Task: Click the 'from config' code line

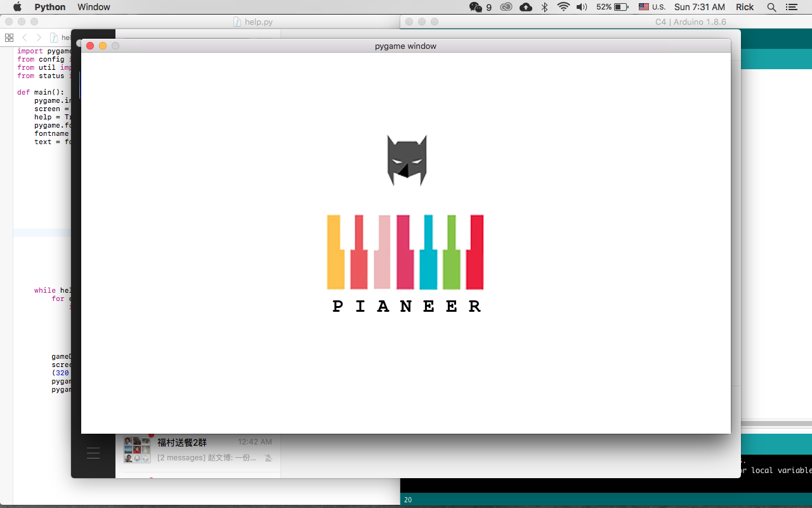Action: pos(44,59)
